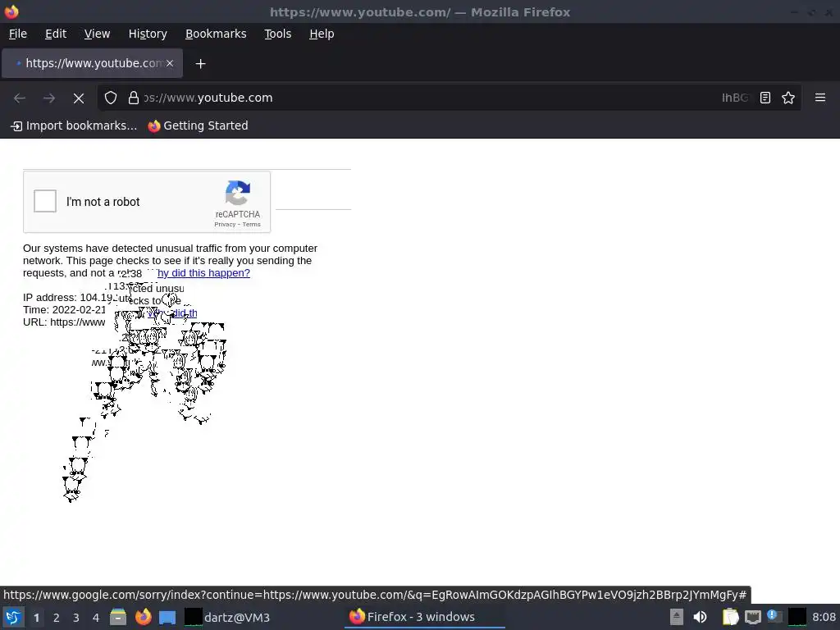The width and height of the screenshot is (840, 630).
Task: Switch to workspace 1
Action: point(36,618)
